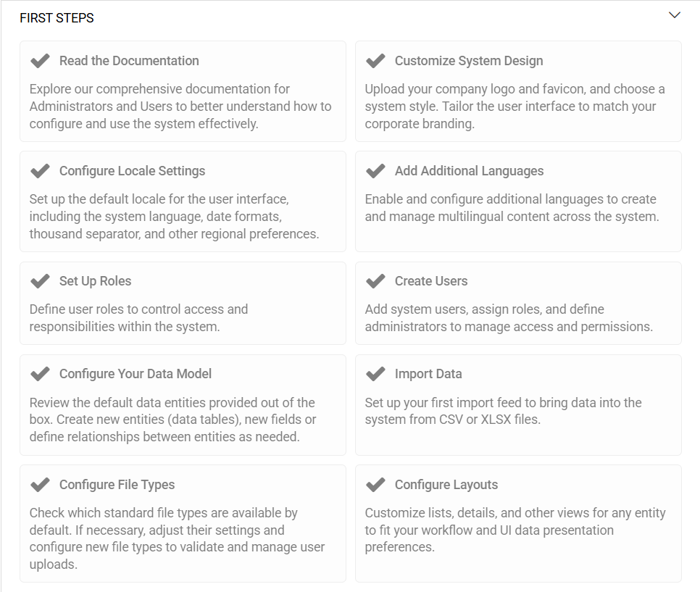This screenshot has height=592, width=700.
Task: Click checkmark icon beside Import Data
Action: click(x=375, y=374)
